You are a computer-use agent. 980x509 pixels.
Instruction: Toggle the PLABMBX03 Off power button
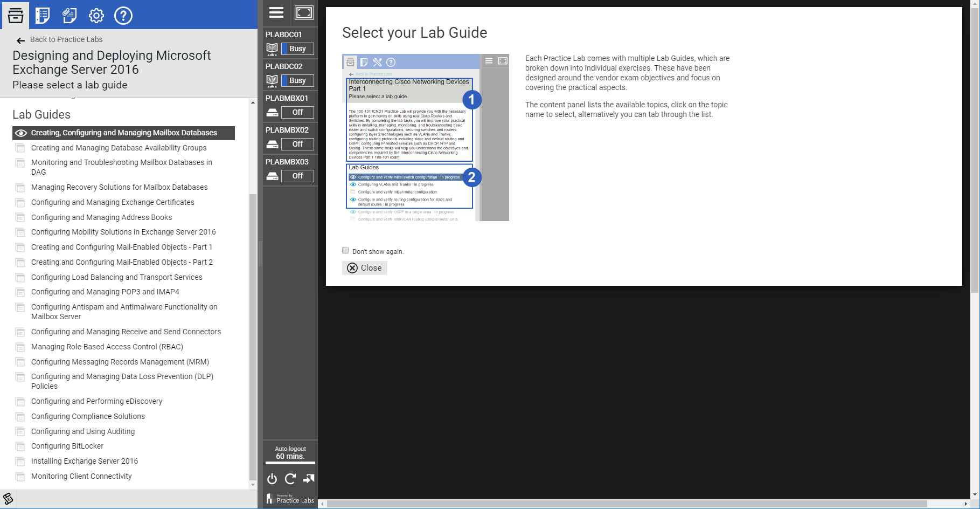[x=297, y=176]
